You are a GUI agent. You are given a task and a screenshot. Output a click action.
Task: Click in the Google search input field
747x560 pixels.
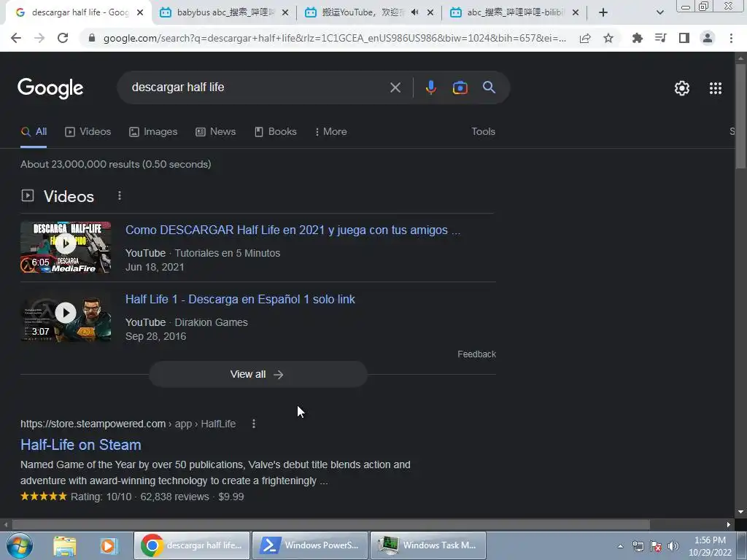pos(258,87)
